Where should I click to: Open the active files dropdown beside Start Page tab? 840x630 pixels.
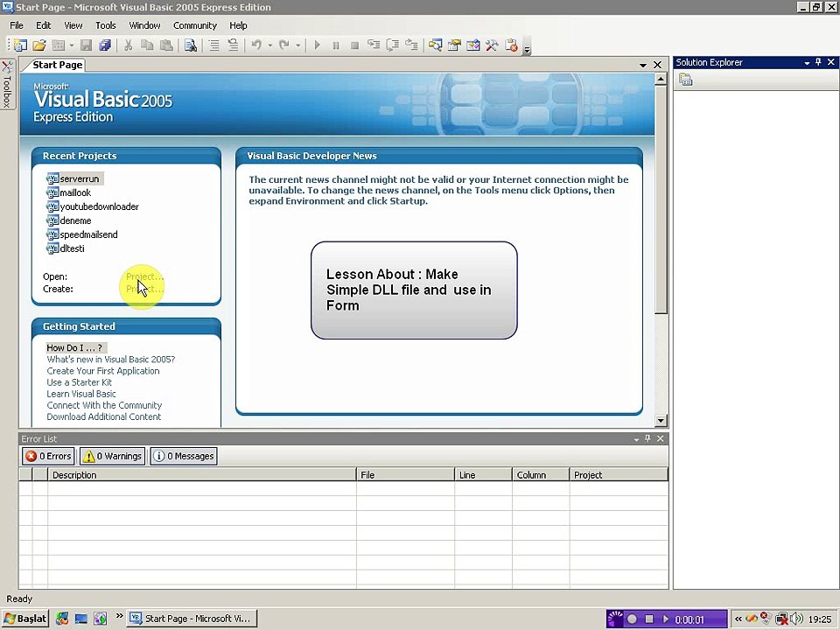[x=643, y=65]
